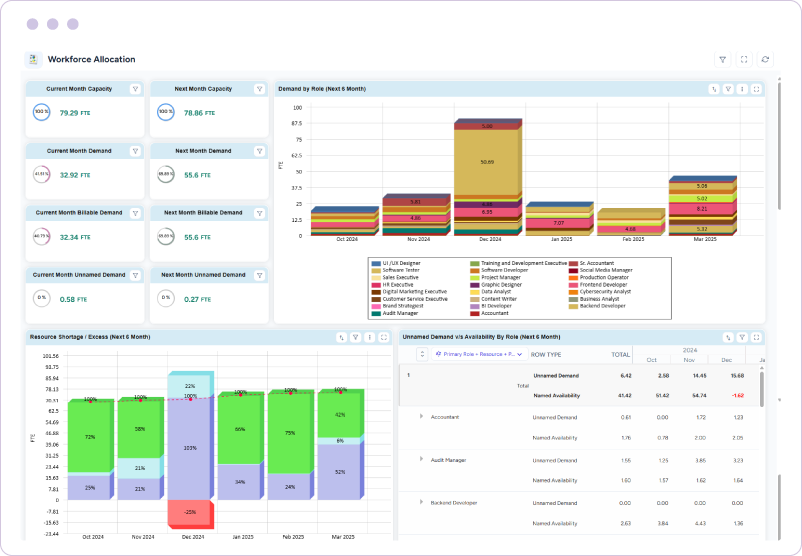The image size is (802, 556).
Task: Toggle Audit Manager legend entry
Action: click(395, 313)
